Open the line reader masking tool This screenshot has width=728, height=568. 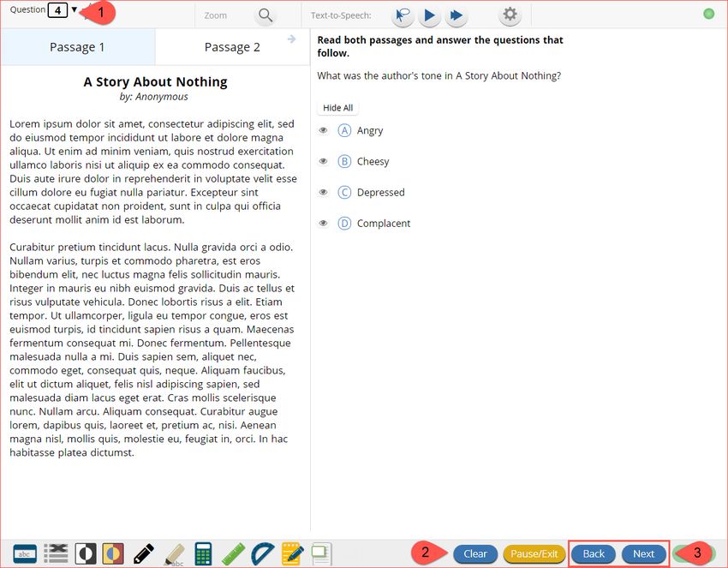pyautogui.click(x=25, y=553)
